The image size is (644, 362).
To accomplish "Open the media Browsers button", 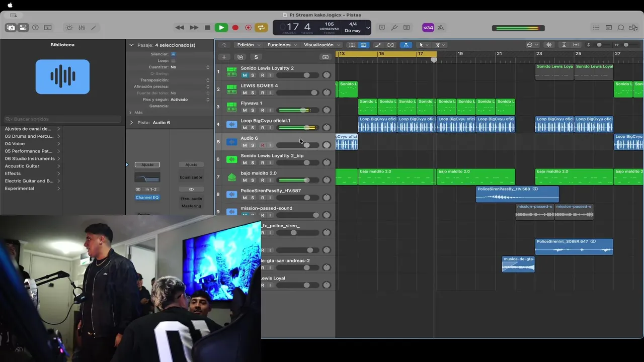I will tap(633, 28).
